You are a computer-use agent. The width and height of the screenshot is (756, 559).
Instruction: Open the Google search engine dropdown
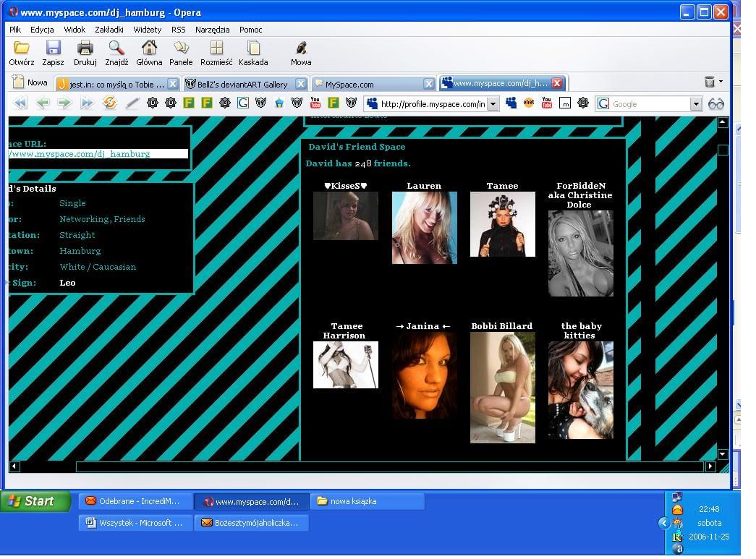[695, 104]
